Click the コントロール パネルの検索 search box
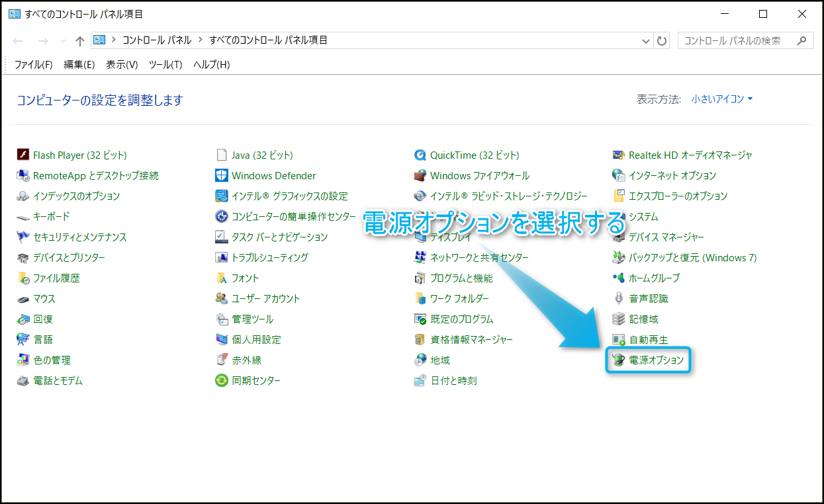This screenshot has height=504, width=824. click(x=738, y=40)
